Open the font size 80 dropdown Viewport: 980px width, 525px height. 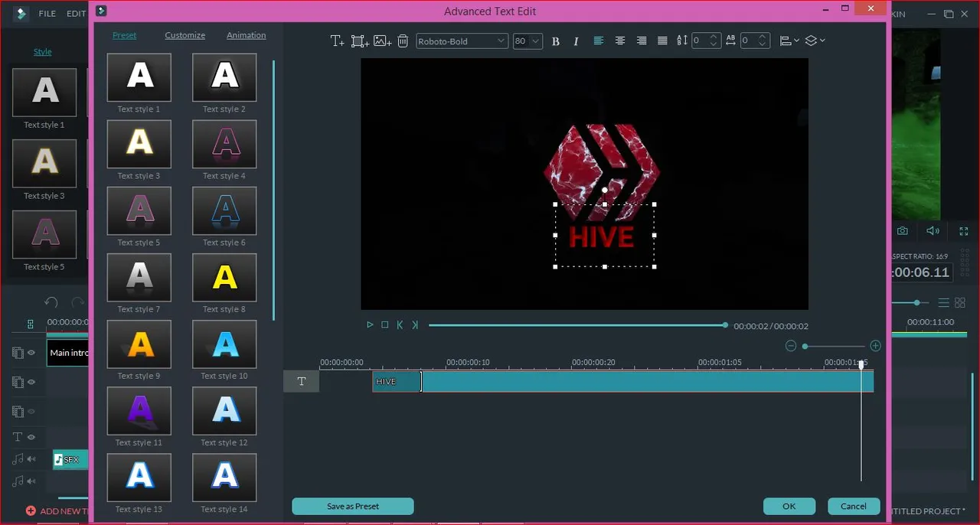coord(528,41)
